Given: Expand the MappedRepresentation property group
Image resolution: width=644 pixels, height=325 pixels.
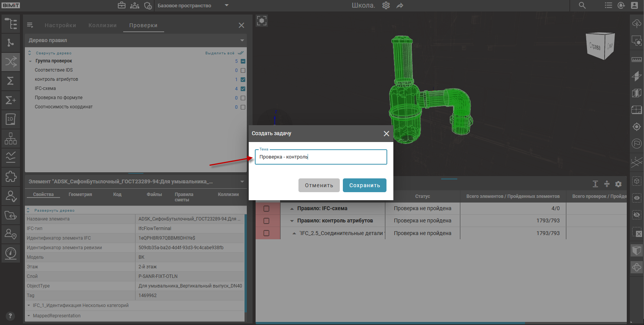Looking at the screenshot, I should point(29,316).
